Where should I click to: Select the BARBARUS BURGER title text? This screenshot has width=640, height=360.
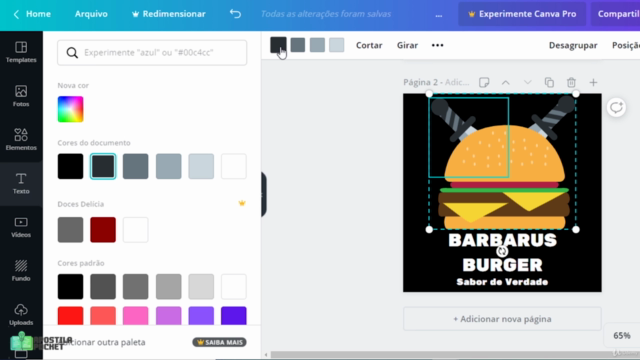[x=502, y=253]
